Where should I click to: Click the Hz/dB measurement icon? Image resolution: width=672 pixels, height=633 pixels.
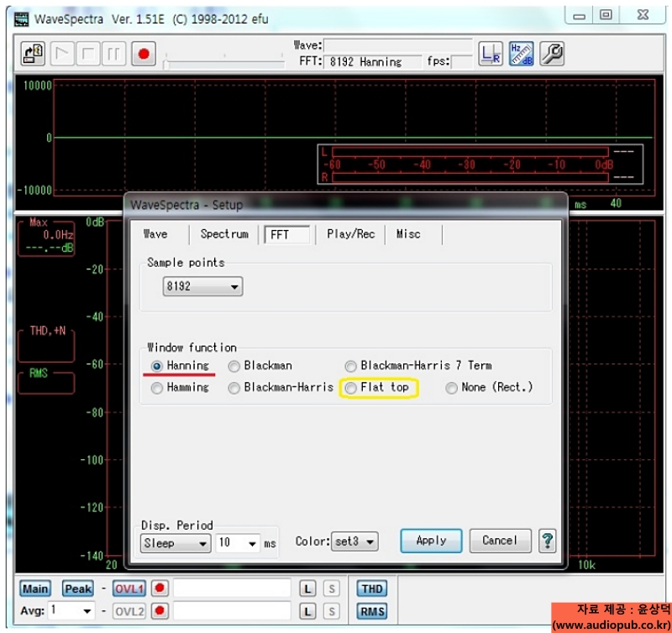pyautogui.click(x=521, y=54)
